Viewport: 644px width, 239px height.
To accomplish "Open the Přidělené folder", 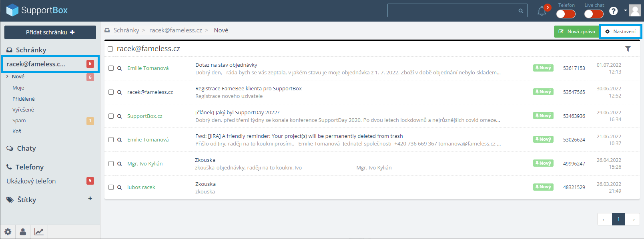I will pyautogui.click(x=24, y=99).
